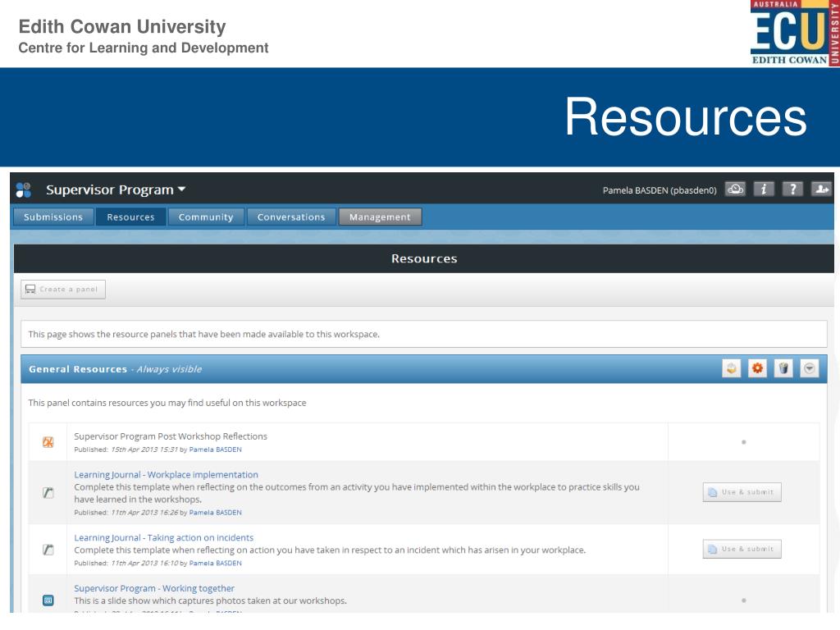Click the '15th Apr 2013 15:31' publish date
840x630 pixels.
point(144,450)
